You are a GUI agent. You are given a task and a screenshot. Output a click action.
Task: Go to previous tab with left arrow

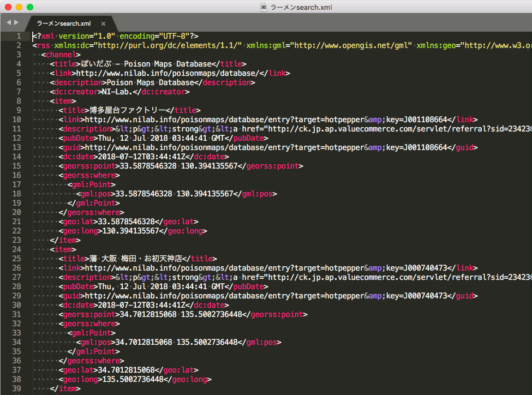(9, 22)
